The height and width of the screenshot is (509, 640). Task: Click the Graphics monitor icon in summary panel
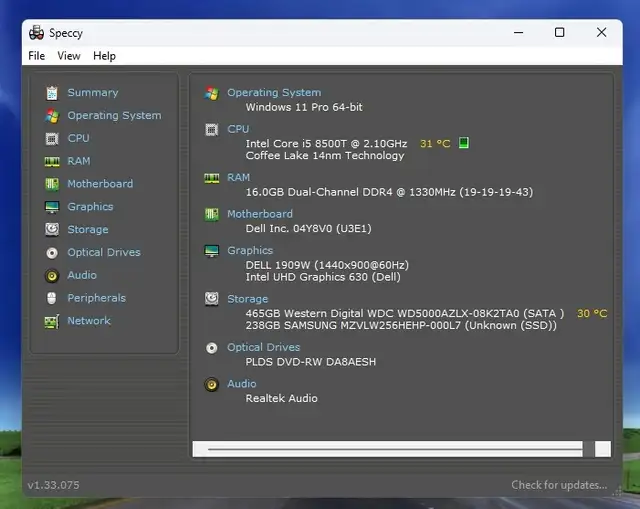tap(211, 251)
